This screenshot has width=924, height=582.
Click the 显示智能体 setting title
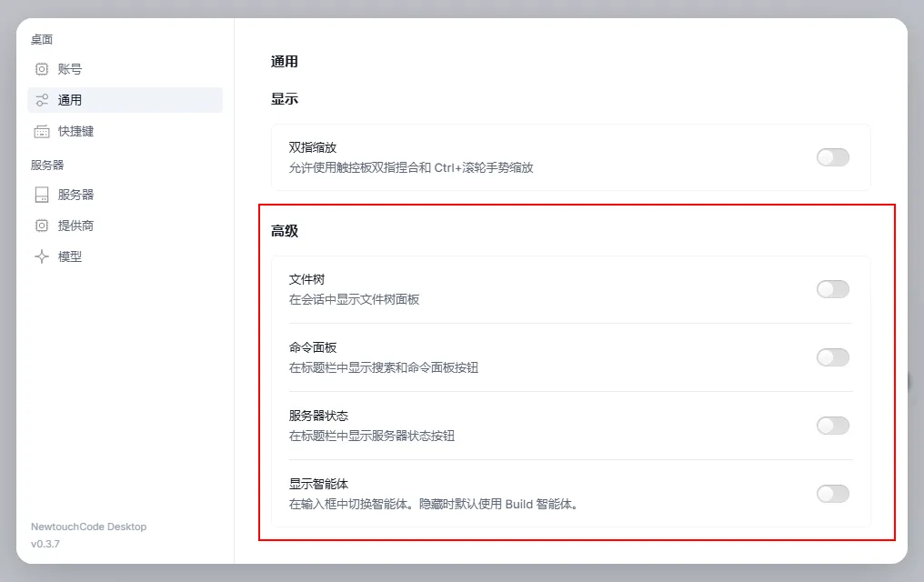tap(319, 484)
